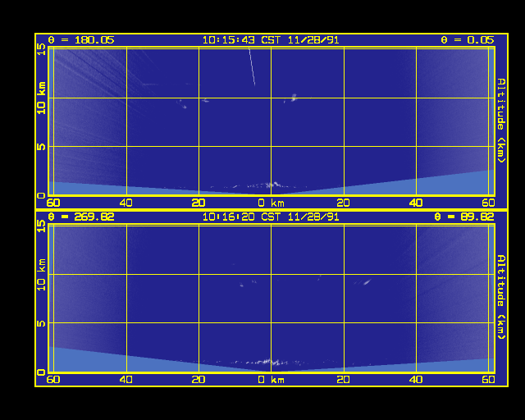Click the 0 altitude tick of the bottom panel
This screenshot has height=420, width=525.
41,372
